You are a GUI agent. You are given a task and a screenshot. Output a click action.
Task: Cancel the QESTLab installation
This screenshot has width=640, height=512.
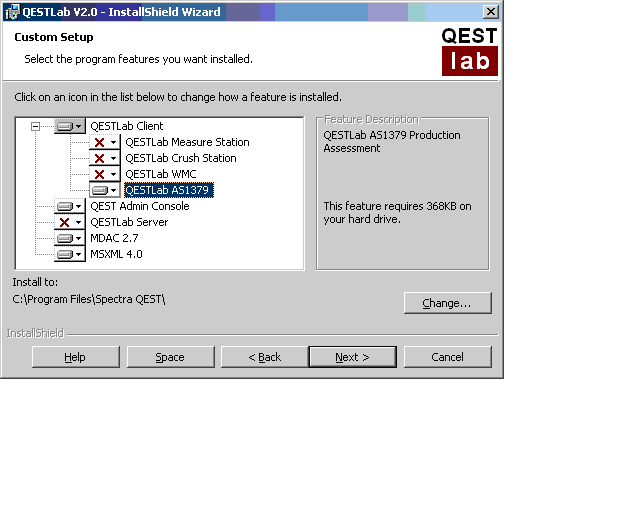click(447, 357)
